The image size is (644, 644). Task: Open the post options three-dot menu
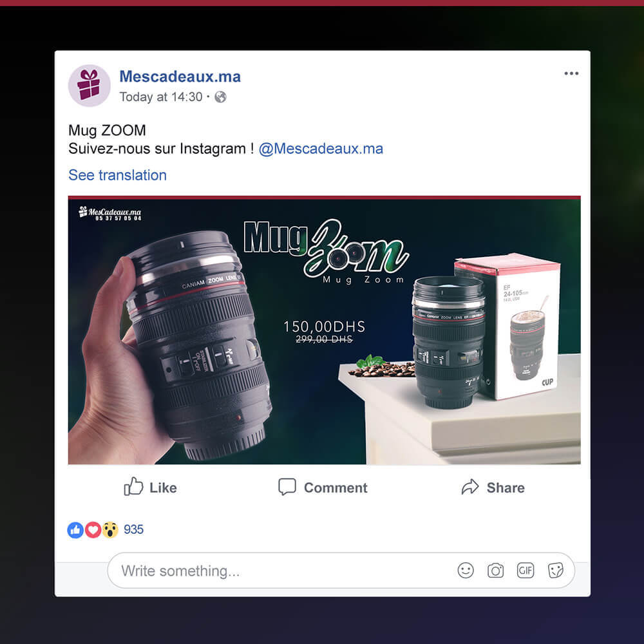point(571,73)
